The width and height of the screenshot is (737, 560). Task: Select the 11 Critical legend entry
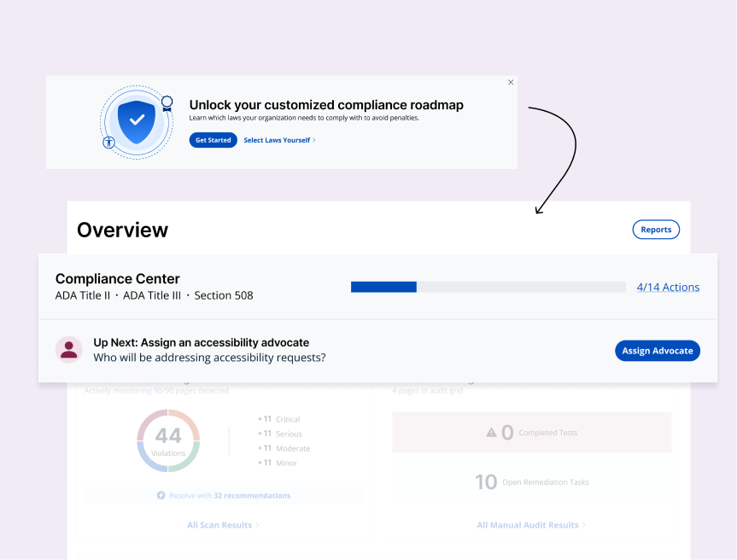[279, 419]
